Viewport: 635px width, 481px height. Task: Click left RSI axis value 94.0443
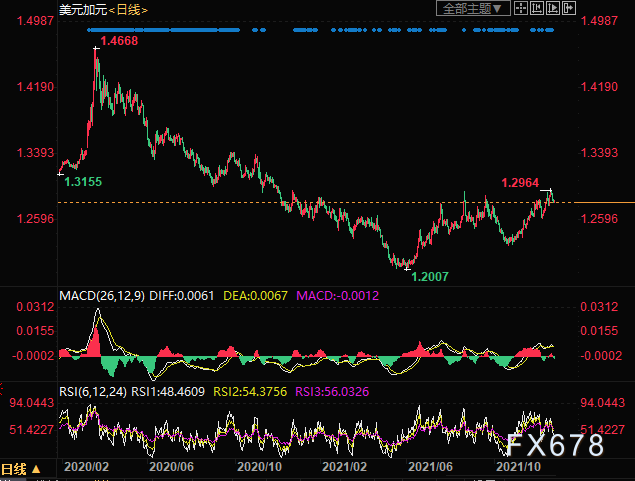pos(32,403)
